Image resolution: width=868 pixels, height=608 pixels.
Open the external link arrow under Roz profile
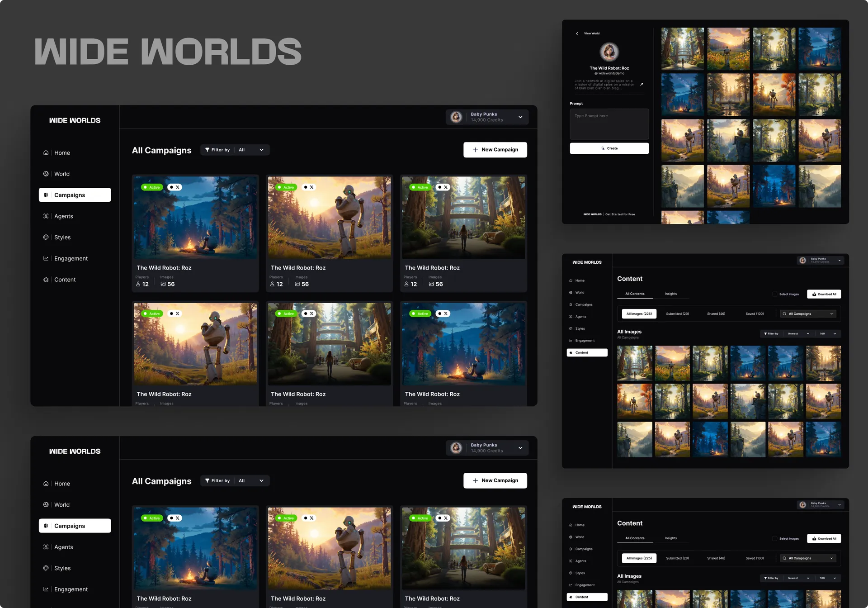642,84
